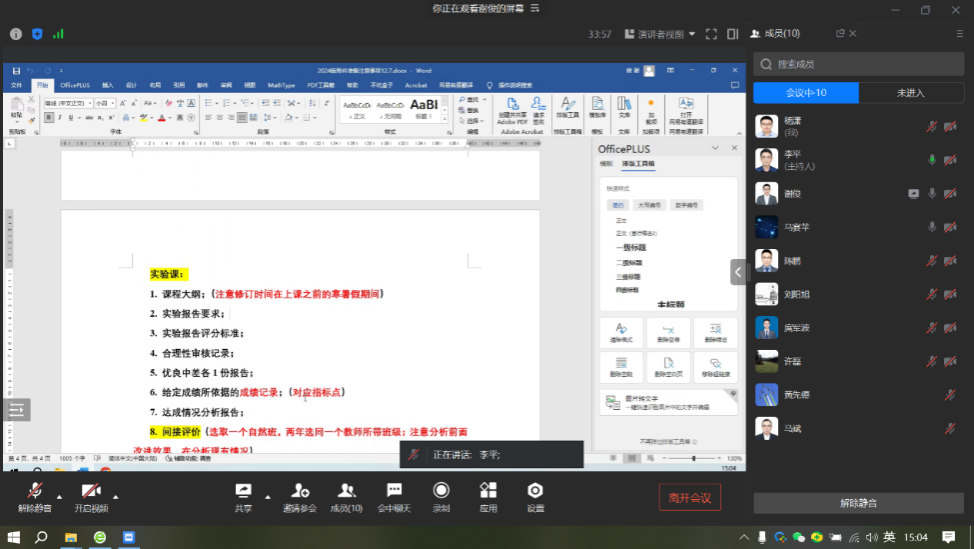The width and height of the screenshot is (974, 549).
Task: Switch to the not joined tab
Action: coord(911,93)
